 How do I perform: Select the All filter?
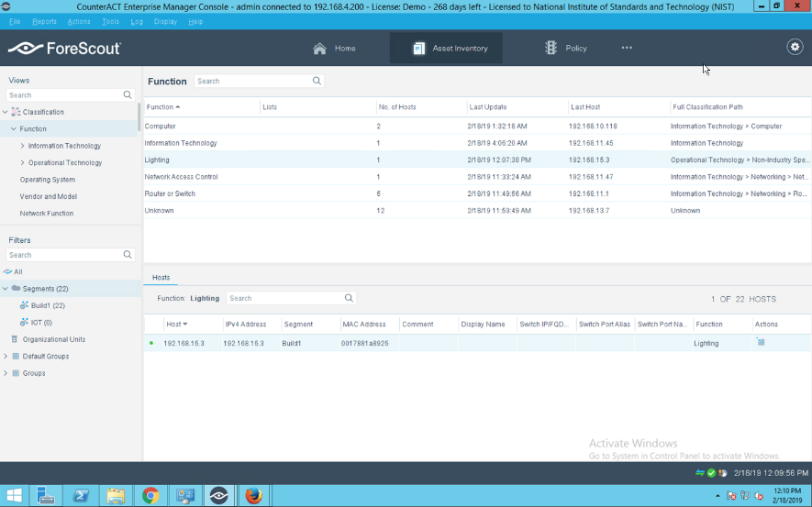[17, 271]
